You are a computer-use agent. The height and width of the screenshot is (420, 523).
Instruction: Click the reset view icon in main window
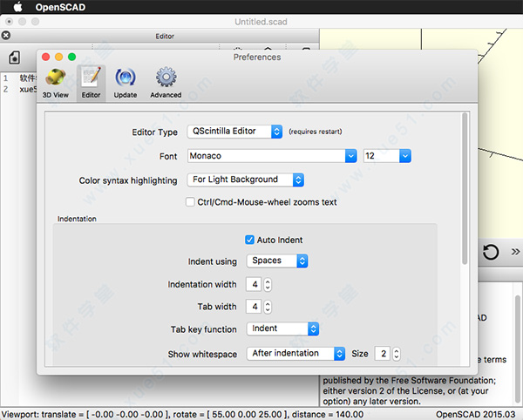click(491, 252)
